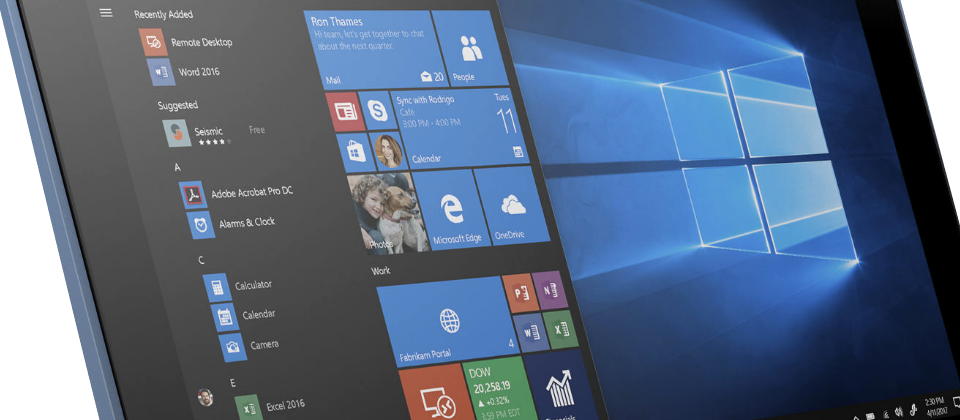Launch the PowerPoint tile

(x=520, y=293)
